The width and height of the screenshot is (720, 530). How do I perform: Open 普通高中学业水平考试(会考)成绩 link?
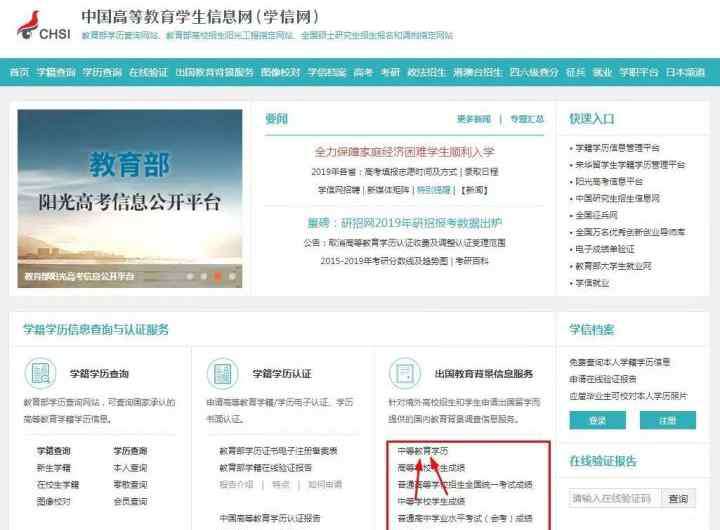click(x=465, y=518)
